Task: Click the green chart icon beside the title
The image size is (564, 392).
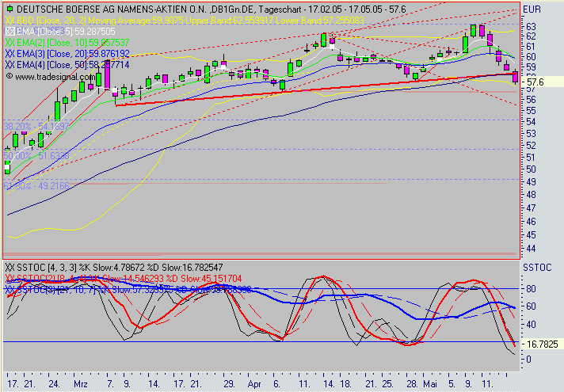Action: [10, 9]
